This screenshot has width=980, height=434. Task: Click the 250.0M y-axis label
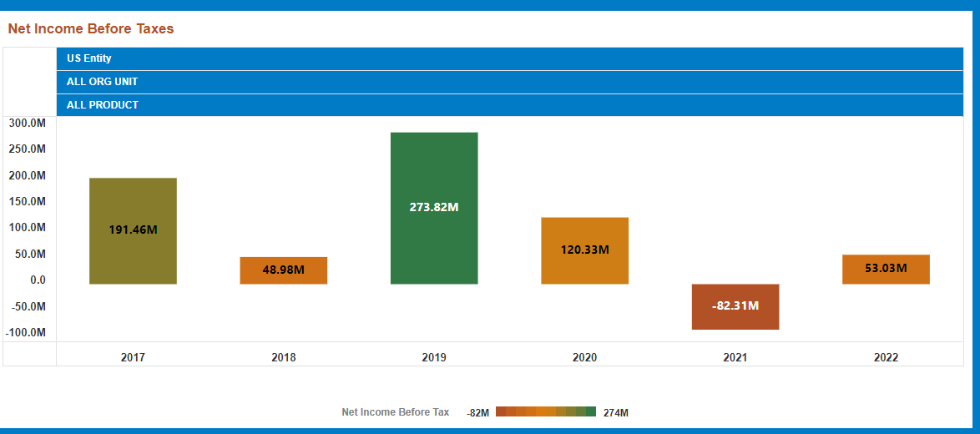28,149
